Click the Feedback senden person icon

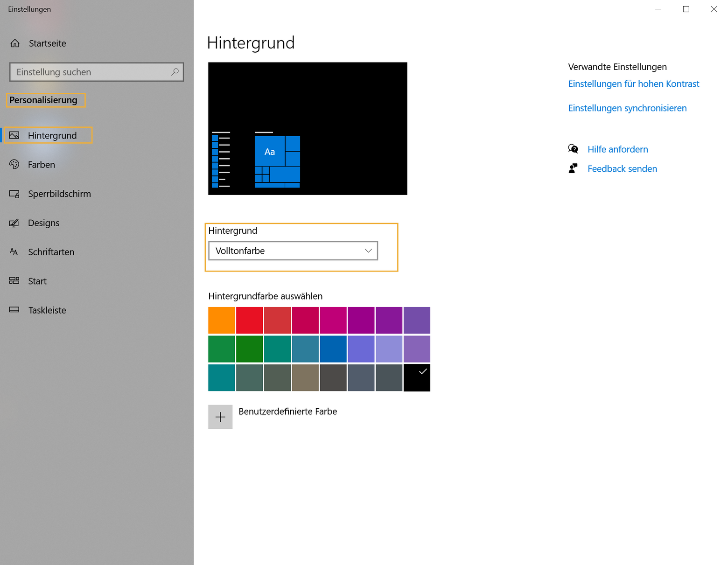tap(573, 168)
